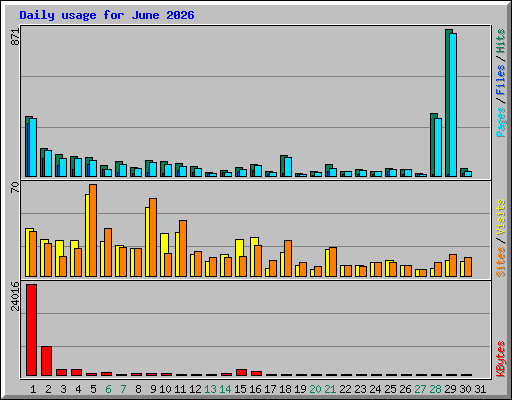This screenshot has width=512, height=400.
Task: Click the day 1 axis label
Action: click(33, 389)
